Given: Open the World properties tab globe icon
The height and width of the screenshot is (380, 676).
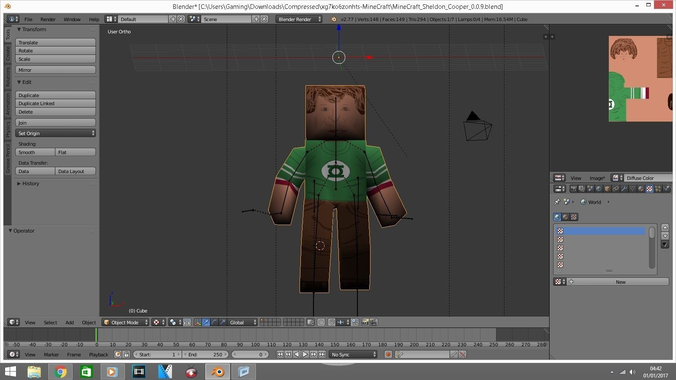Looking at the screenshot, I should coord(598,188).
